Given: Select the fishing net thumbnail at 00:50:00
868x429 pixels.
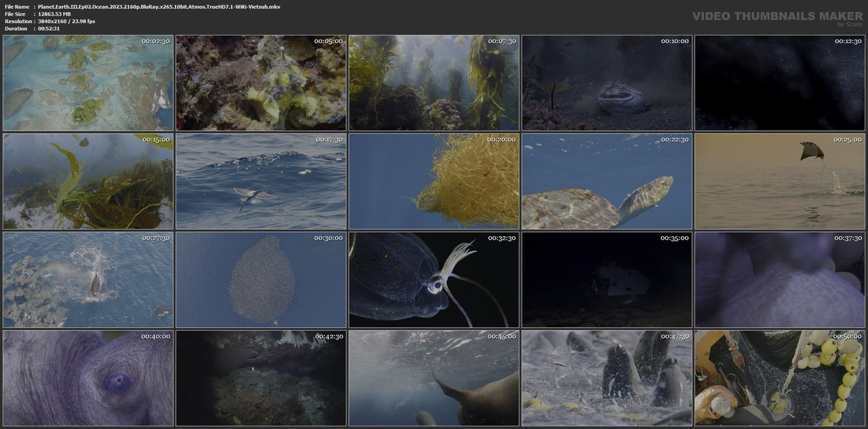Looking at the screenshot, I should [780, 378].
